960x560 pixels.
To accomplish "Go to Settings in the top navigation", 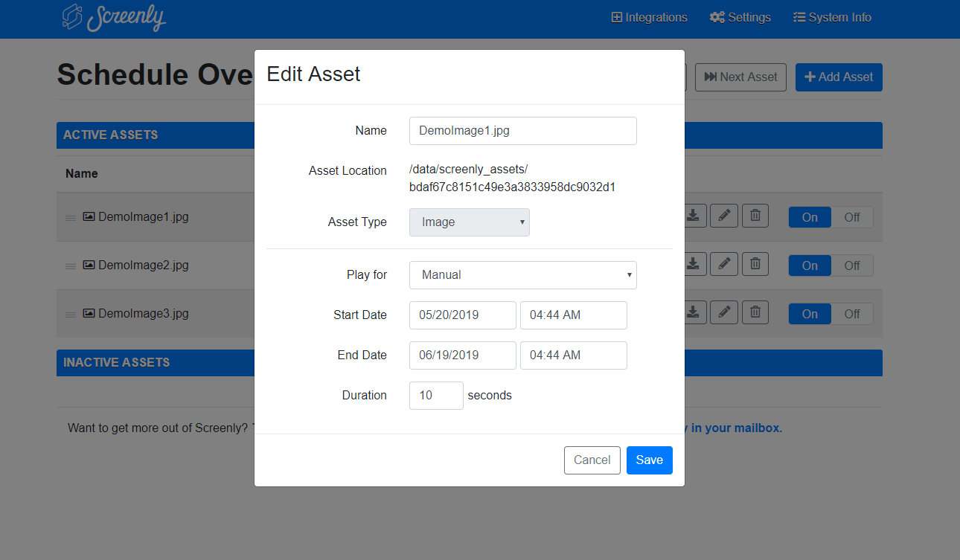I will [x=740, y=17].
